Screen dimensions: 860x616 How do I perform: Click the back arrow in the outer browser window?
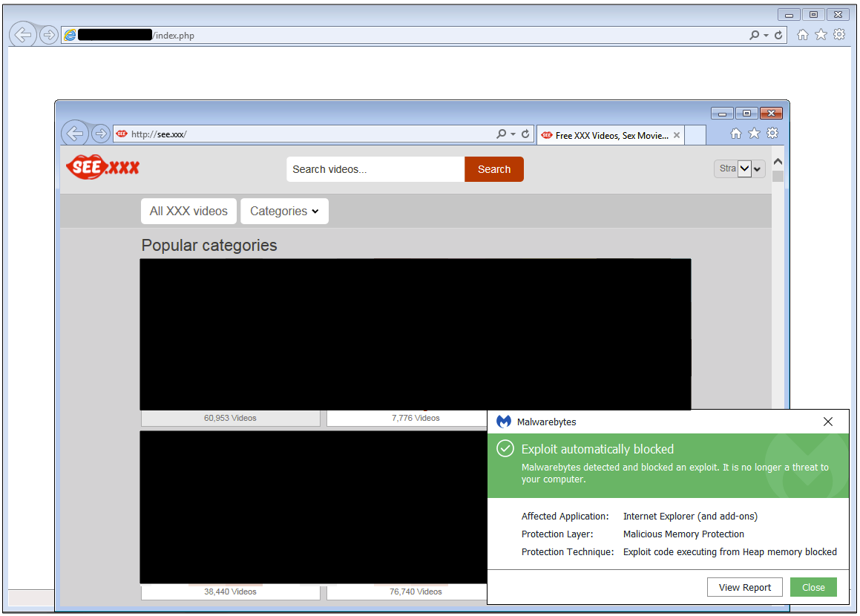[x=23, y=34]
